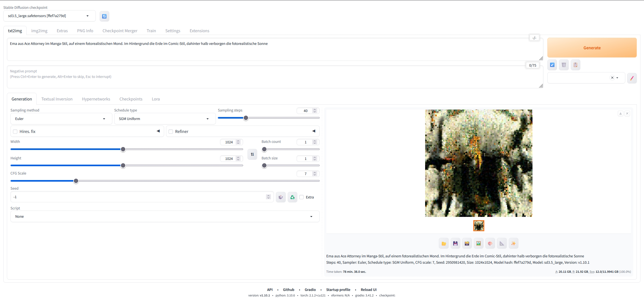Click the CFG Scale slider handle
The image size is (644, 308).
(x=76, y=181)
